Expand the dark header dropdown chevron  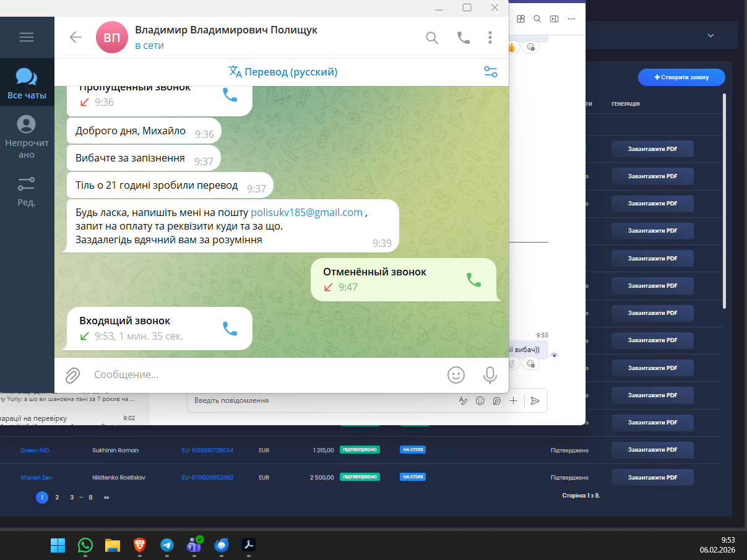point(710,36)
